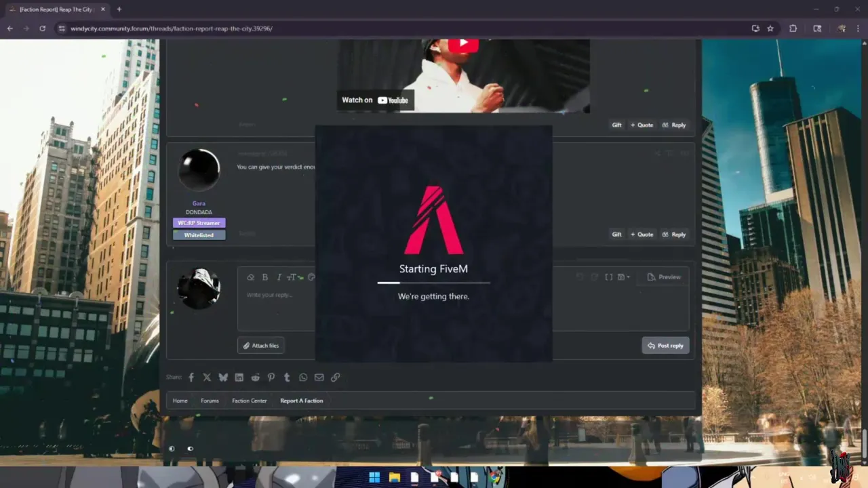Screen dimensions: 868x488
Task: Share thread on Tumblr
Action: (x=287, y=378)
